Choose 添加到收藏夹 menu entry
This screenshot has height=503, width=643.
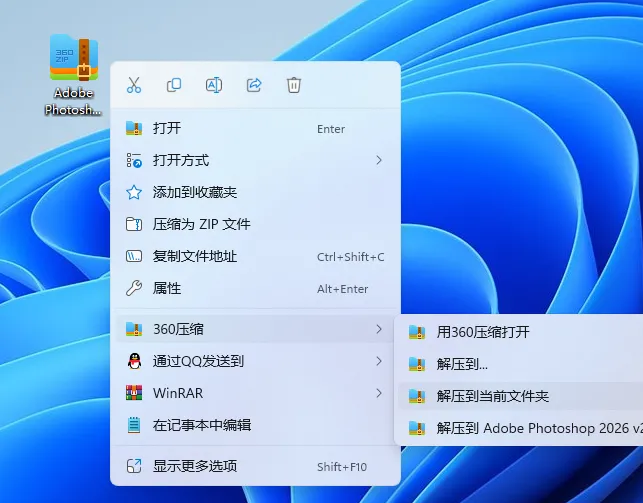point(255,192)
